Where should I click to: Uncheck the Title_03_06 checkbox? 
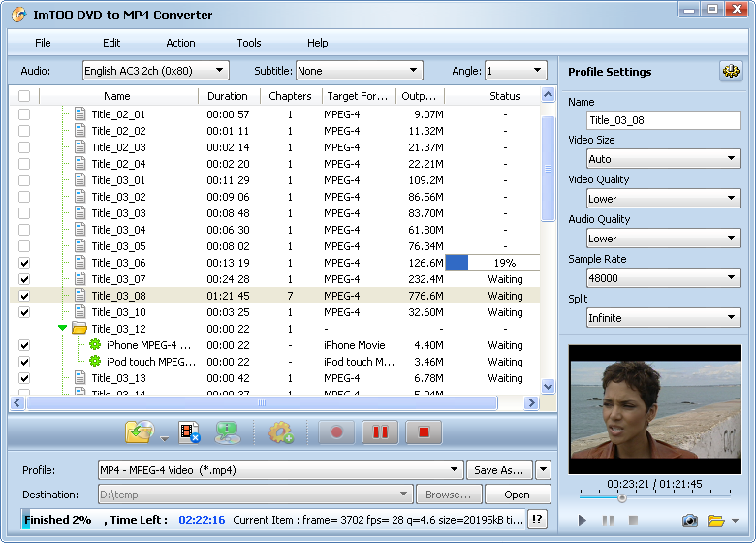[x=24, y=263]
